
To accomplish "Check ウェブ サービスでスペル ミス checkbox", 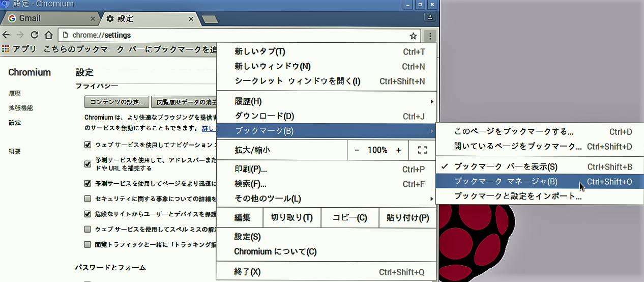I will 87,229.
